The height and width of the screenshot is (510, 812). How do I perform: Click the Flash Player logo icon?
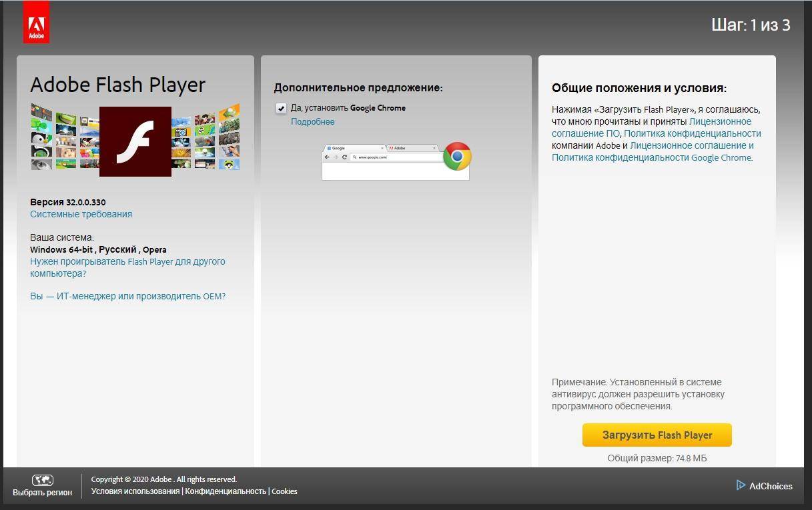[x=135, y=141]
